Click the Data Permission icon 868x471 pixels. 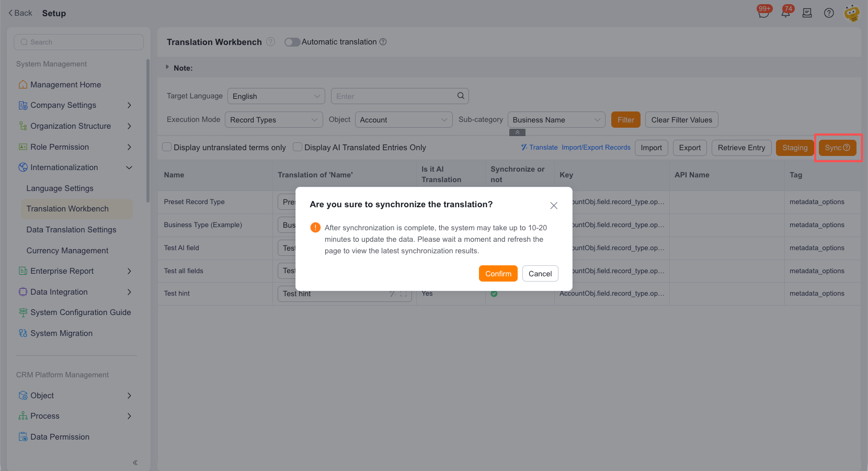coord(23,436)
